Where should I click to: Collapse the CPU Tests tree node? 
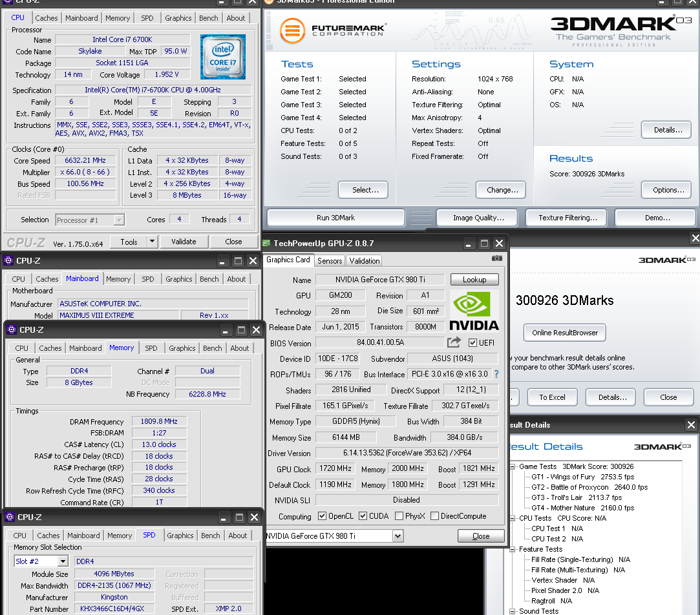513,518
